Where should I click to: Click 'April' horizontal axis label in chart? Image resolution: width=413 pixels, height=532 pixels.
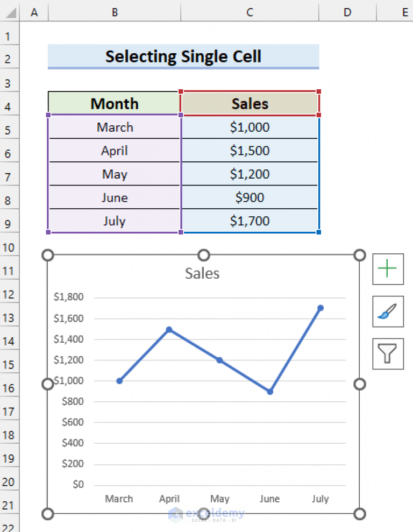[x=169, y=499]
